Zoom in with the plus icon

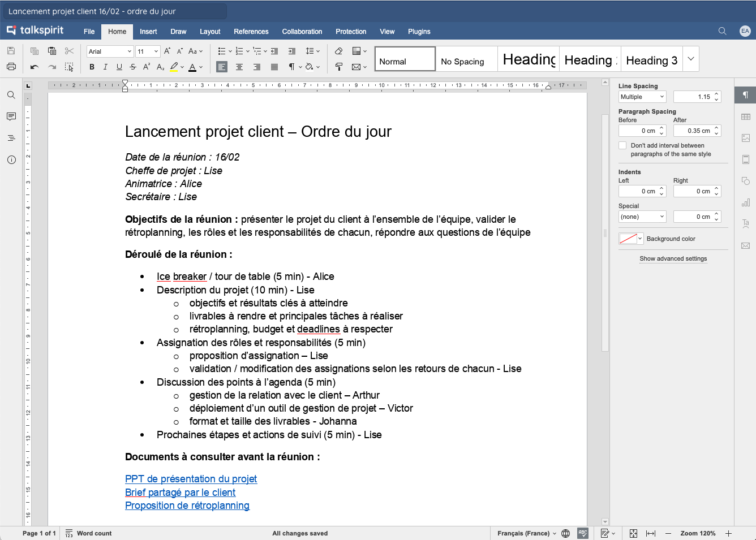pyautogui.click(x=728, y=533)
